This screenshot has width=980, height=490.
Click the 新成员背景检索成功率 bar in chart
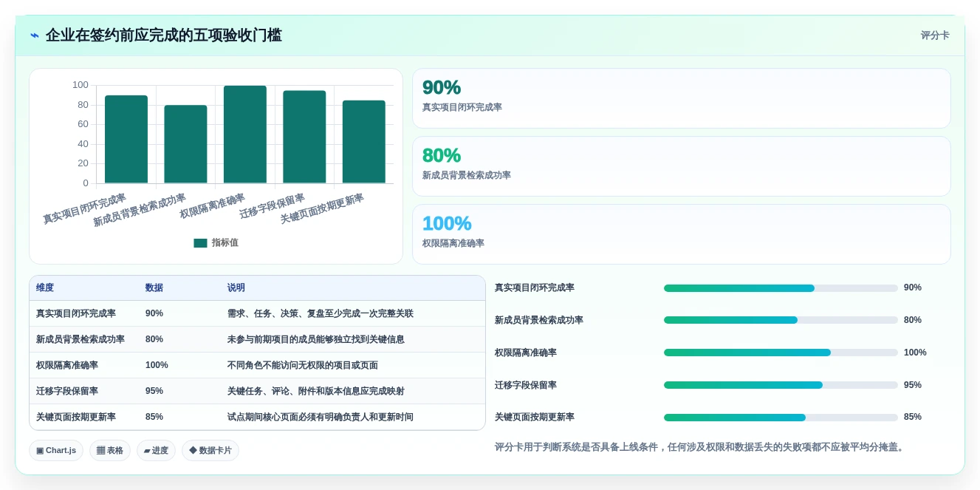coord(185,144)
